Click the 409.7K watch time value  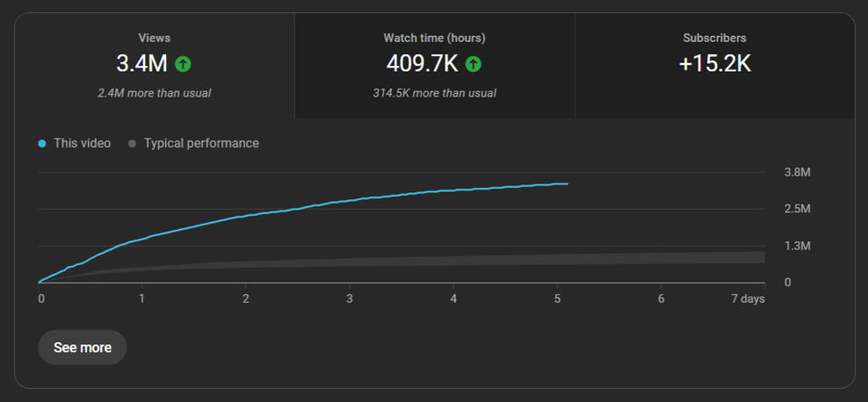coord(423,64)
